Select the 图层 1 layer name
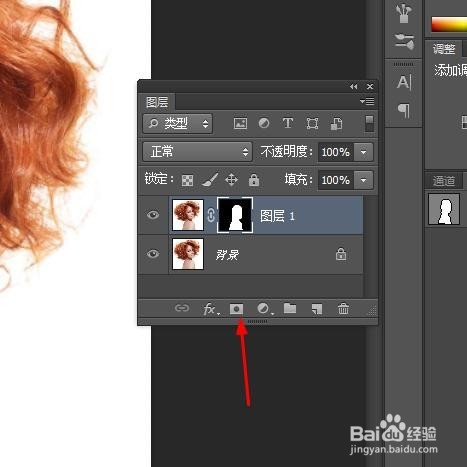Screen dimensions: 467x467 (x=277, y=216)
